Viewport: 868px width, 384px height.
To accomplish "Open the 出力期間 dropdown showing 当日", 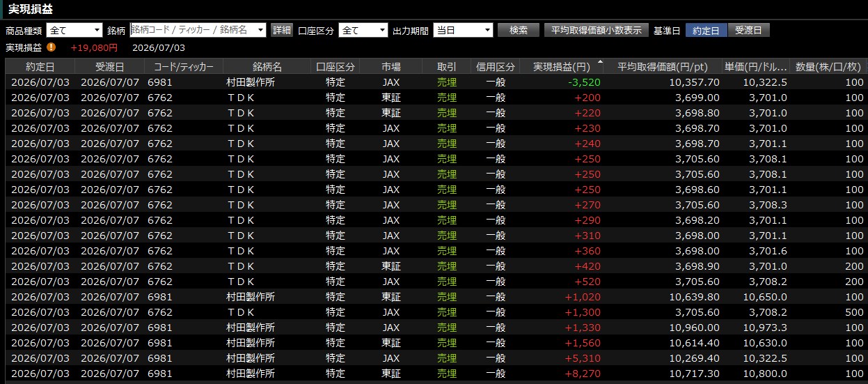I will (x=463, y=30).
